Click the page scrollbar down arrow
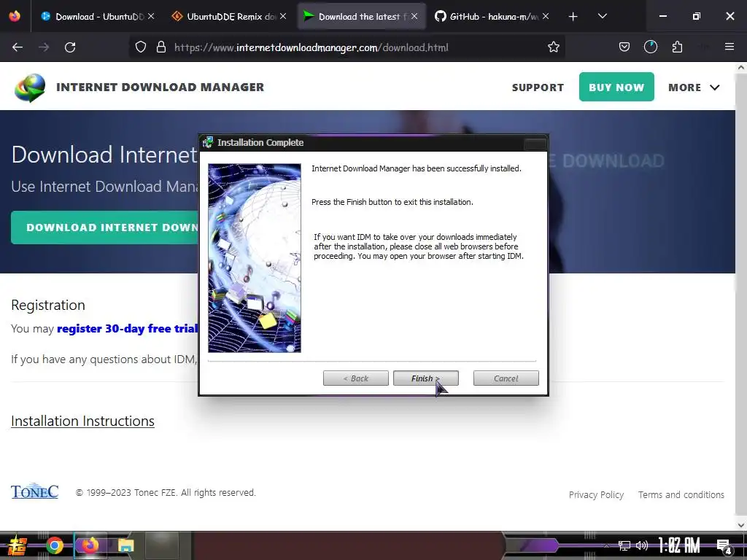This screenshot has height=560, width=747. pos(741,525)
